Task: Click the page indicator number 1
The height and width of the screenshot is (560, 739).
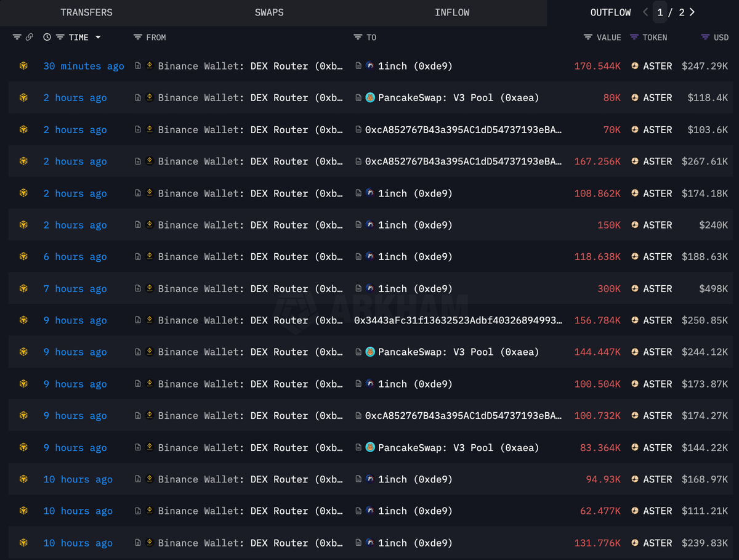Action: (660, 12)
